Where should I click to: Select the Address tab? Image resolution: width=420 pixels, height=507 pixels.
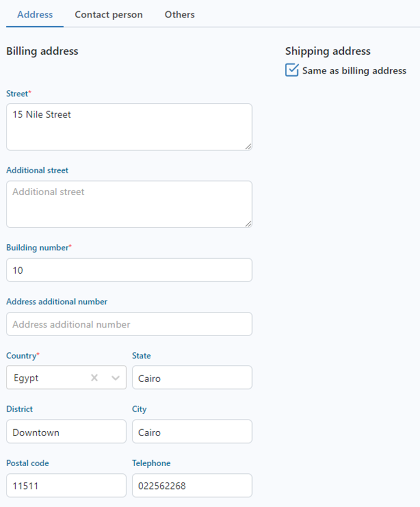pos(35,14)
